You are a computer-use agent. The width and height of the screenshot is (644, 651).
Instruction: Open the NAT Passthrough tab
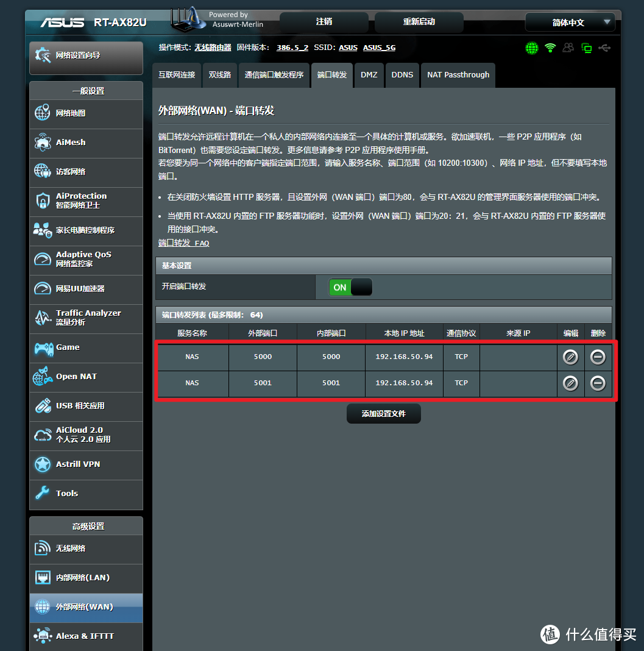(x=458, y=74)
